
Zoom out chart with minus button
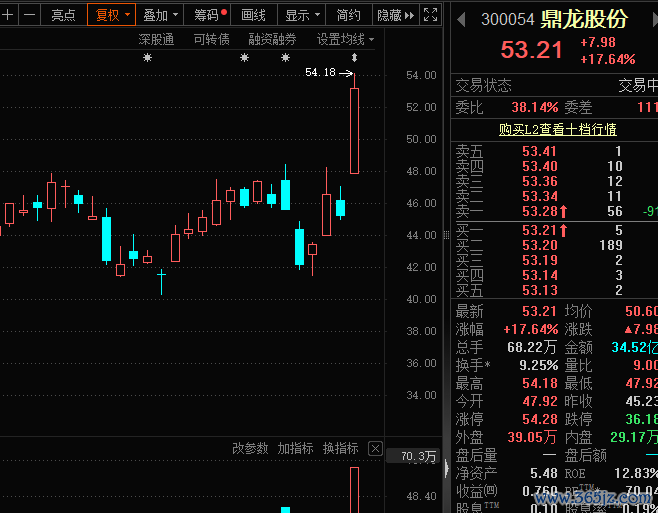point(29,15)
